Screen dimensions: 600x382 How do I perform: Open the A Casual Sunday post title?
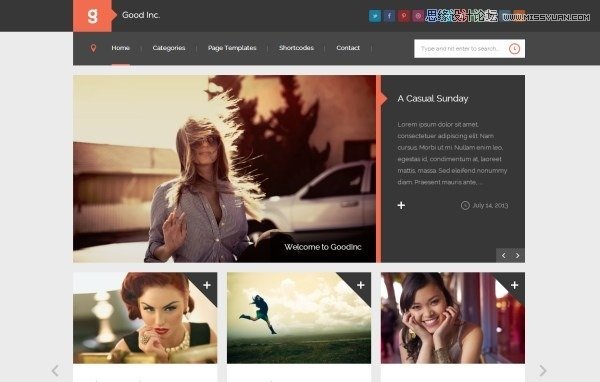(x=433, y=98)
